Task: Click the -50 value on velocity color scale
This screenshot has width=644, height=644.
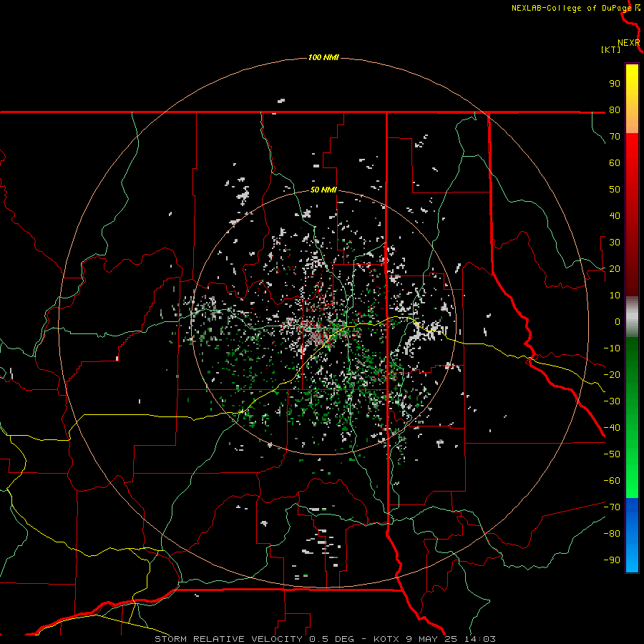Action: pyautogui.click(x=612, y=454)
